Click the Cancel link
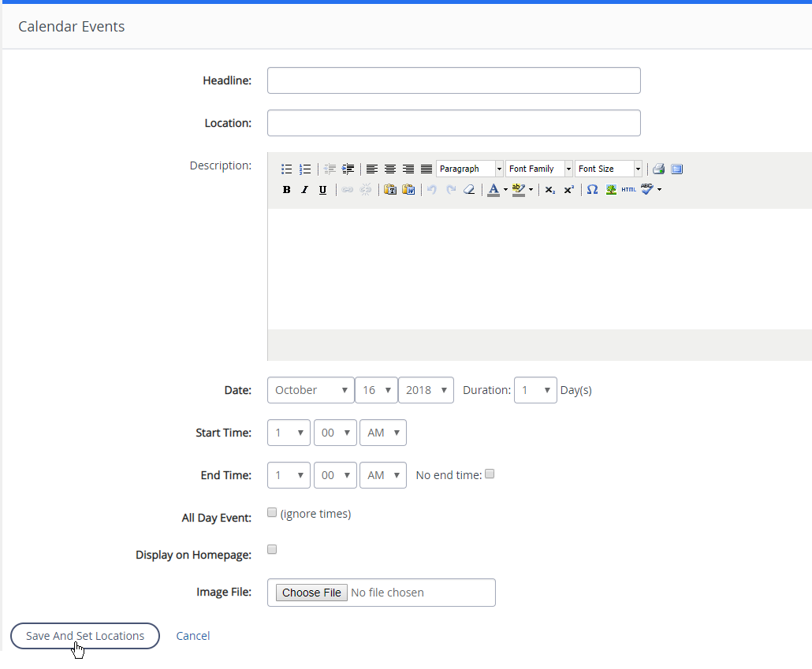Image resolution: width=812 pixels, height=669 pixels. coord(193,636)
